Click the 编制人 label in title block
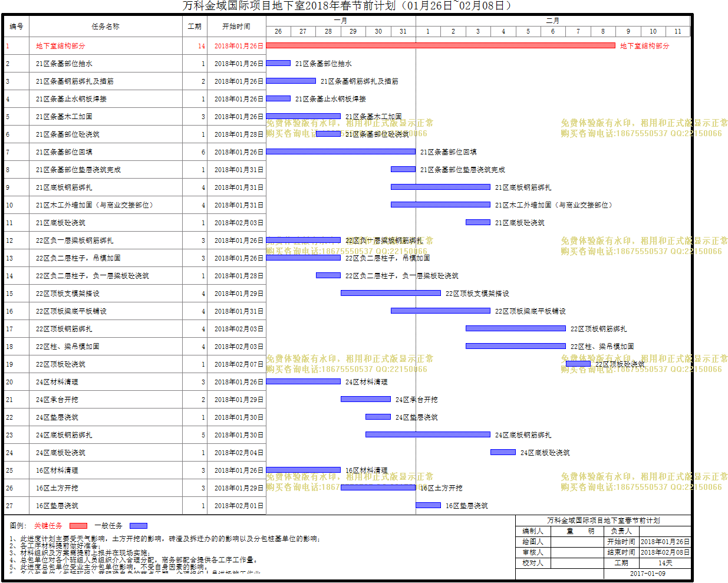 pos(533,531)
